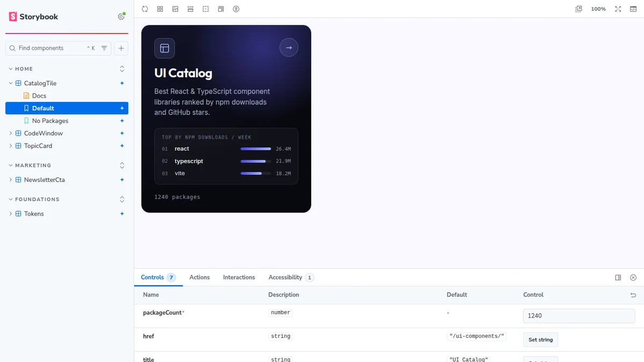Switch to the Actions tab

point(200,277)
